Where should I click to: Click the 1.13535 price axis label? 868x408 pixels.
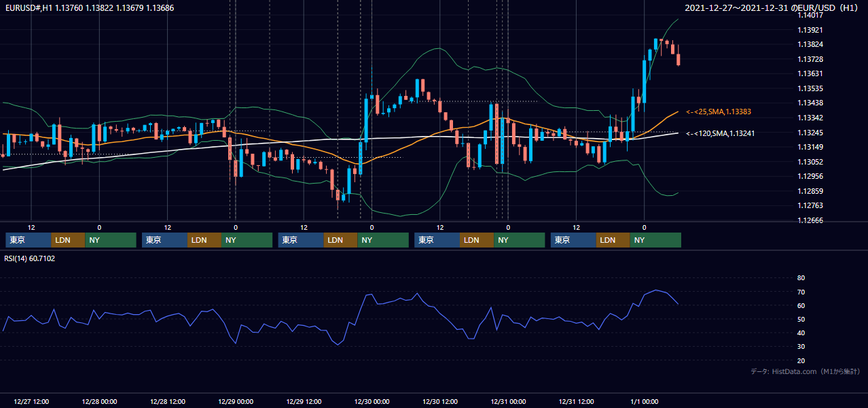point(810,88)
